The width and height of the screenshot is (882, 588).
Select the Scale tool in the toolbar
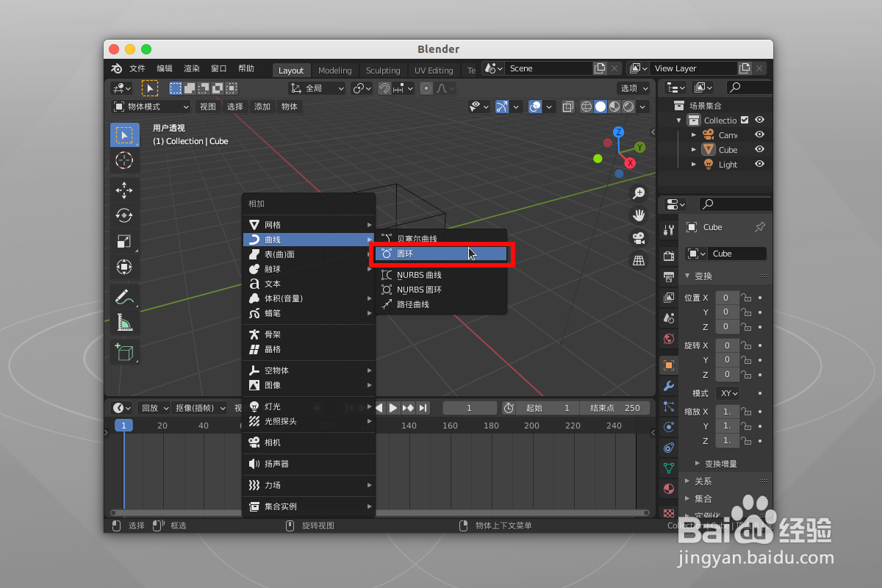coord(124,241)
